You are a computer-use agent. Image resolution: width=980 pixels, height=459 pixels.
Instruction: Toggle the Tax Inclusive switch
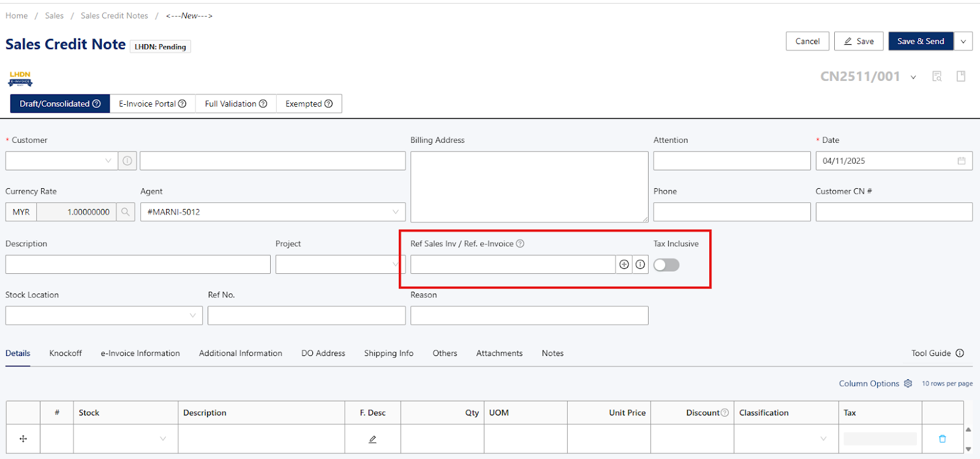tap(666, 265)
